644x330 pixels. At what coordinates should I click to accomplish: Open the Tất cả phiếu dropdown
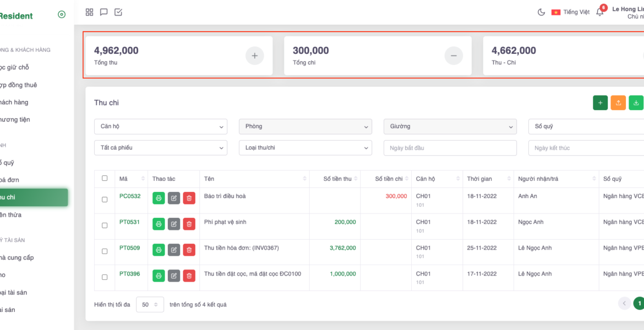point(160,148)
